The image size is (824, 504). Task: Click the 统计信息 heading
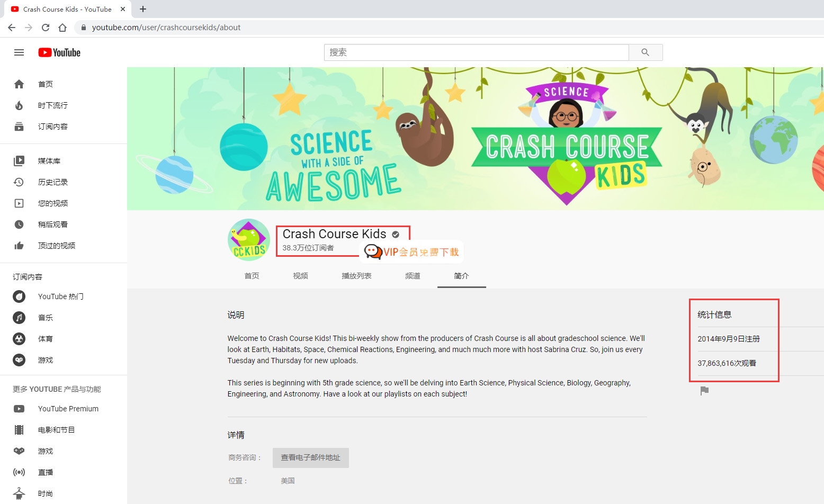point(714,314)
